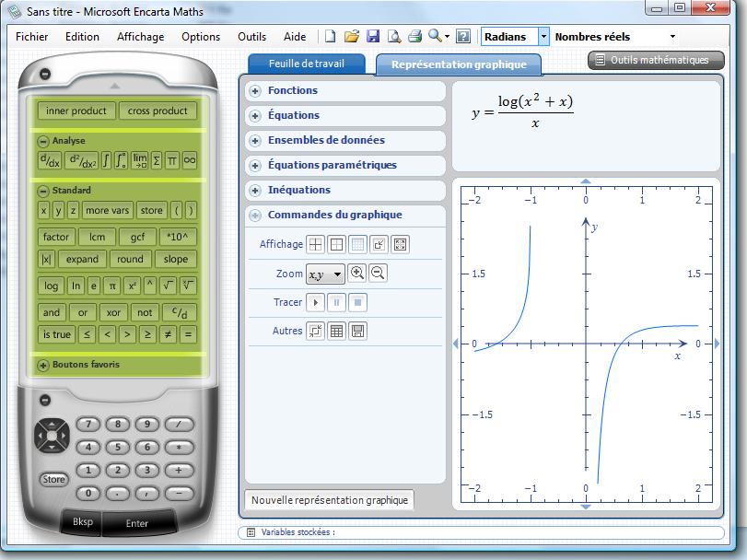Collapse the Standard keypad section
Viewport: 747px width, 560px height.
point(43,191)
